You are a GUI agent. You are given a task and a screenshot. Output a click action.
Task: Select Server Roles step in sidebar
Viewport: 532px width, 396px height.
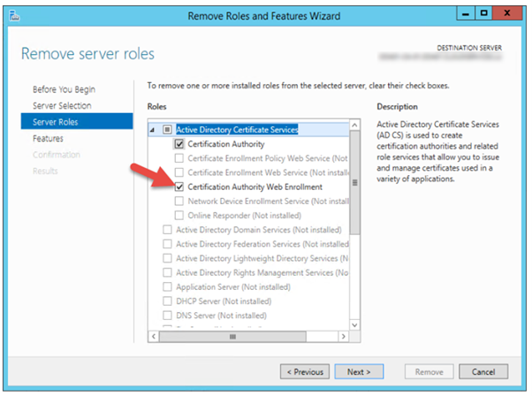[x=77, y=121]
